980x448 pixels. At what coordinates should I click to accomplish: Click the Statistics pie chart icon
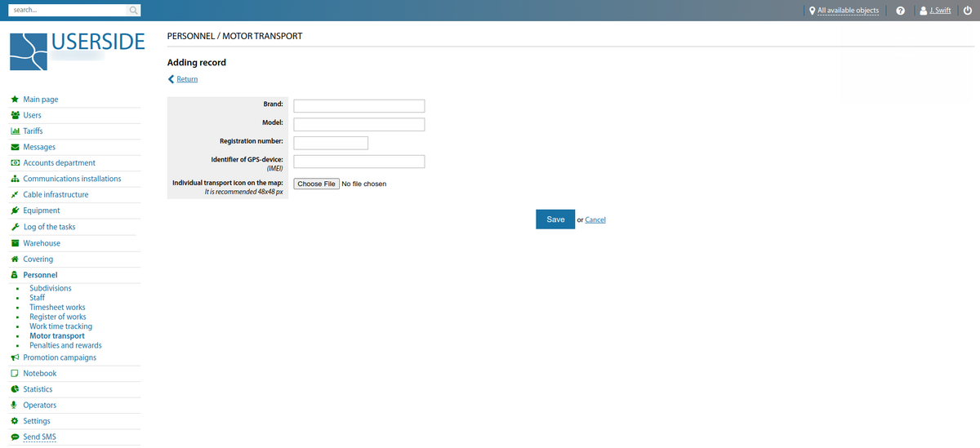[15, 389]
